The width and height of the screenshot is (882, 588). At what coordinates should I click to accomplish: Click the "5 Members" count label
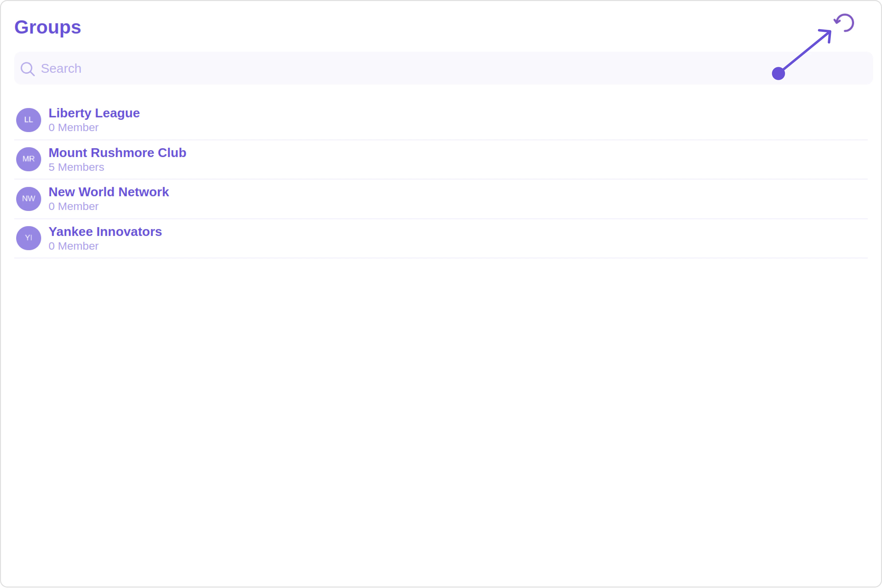coord(76,167)
